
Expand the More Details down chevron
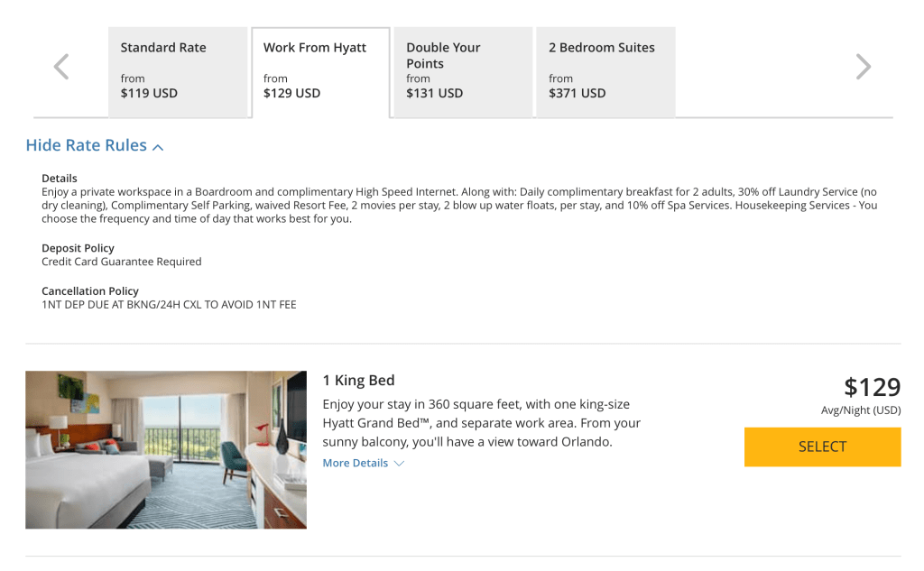(x=400, y=464)
